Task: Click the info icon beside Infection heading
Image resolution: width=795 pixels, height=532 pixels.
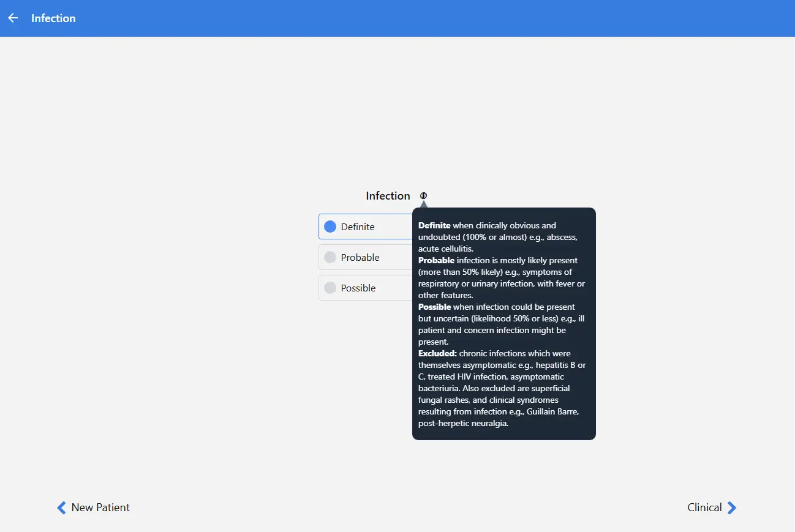Action: pyautogui.click(x=423, y=196)
